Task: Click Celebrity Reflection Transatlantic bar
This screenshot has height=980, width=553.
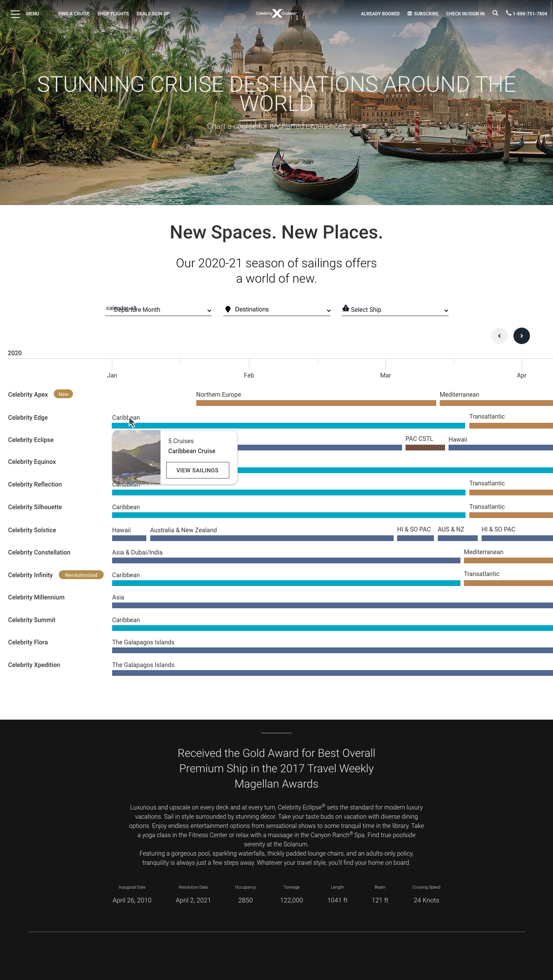Action: [x=511, y=493]
